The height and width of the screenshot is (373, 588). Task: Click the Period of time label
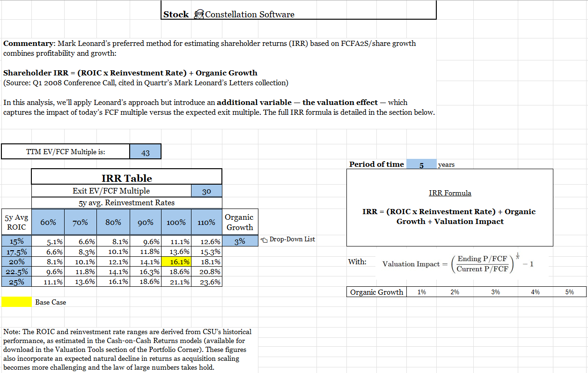click(376, 164)
